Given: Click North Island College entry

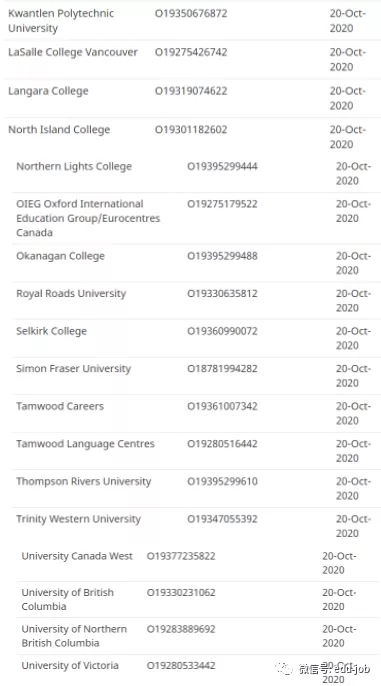Looking at the screenshot, I should tap(59, 130).
